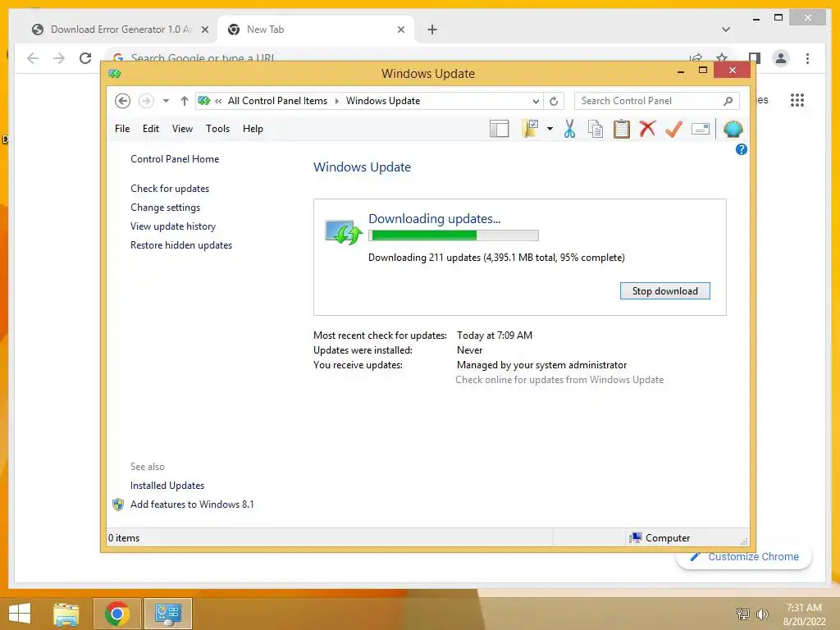Viewport: 840px width, 630px height.
Task: Click the network tray icon
Action: click(743, 614)
